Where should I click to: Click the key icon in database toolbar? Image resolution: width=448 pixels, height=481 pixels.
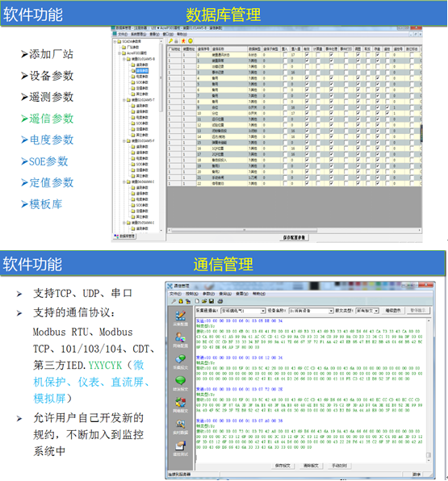click(x=171, y=41)
